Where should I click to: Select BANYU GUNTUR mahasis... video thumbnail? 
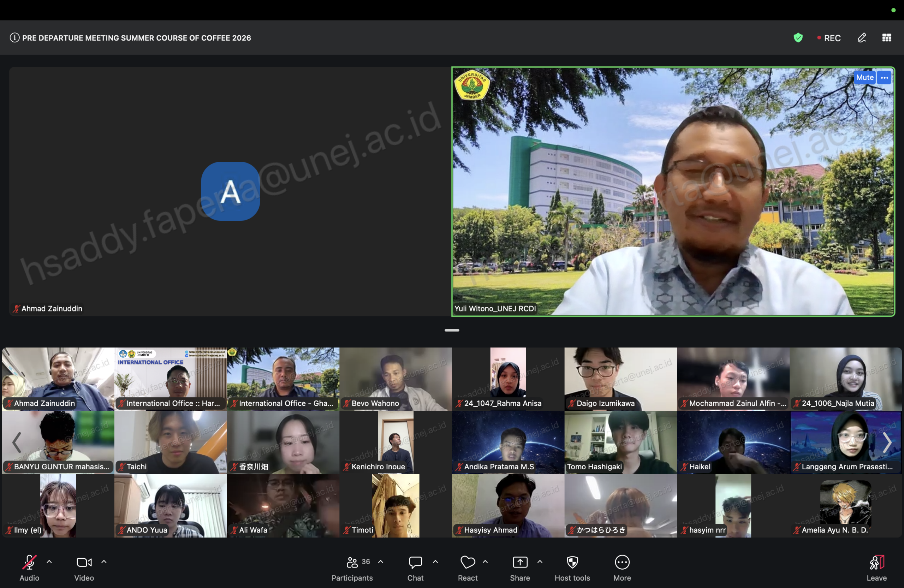[x=58, y=442]
